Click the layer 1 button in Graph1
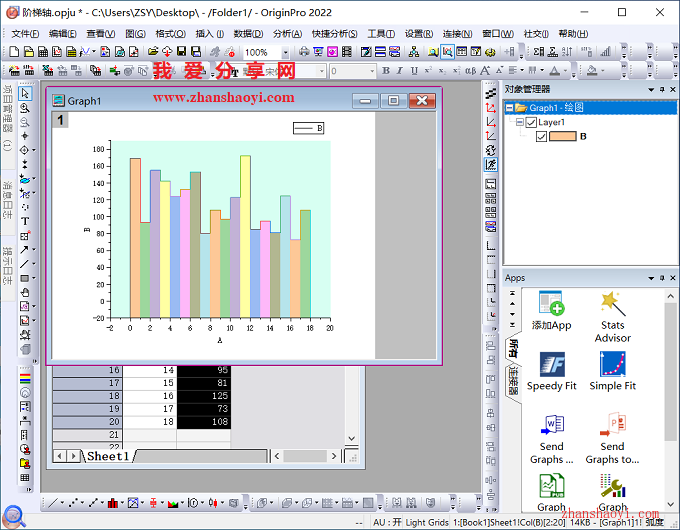The height and width of the screenshot is (530, 680). [x=60, y=120]
